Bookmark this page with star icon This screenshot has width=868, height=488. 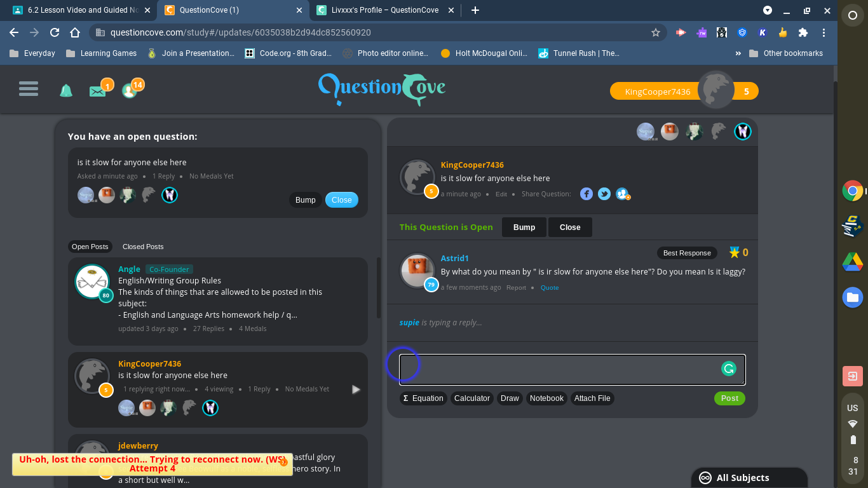click(656, 32)
